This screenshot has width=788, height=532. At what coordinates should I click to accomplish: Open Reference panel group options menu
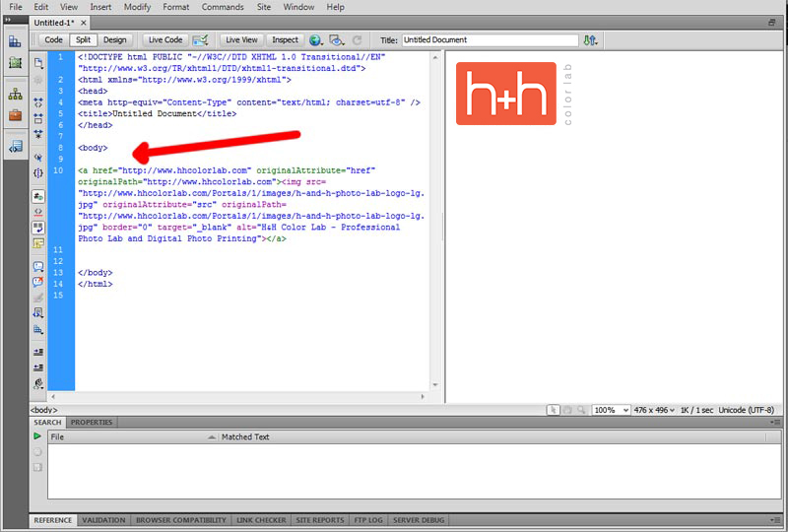click(776, 520)
